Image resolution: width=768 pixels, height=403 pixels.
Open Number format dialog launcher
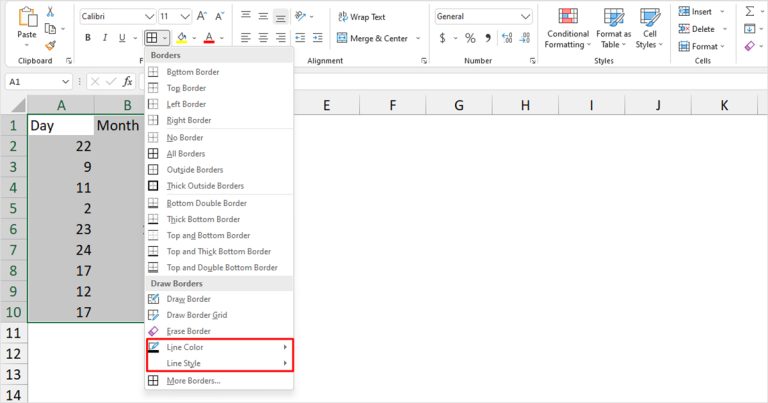click(532, 61)
